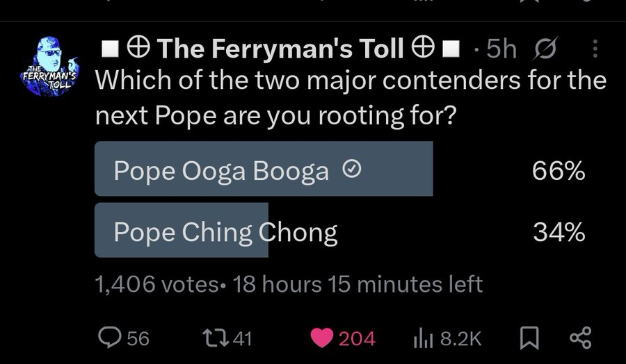Click the 5h post timestamp
626x364 pixels.
click(501, 49)
